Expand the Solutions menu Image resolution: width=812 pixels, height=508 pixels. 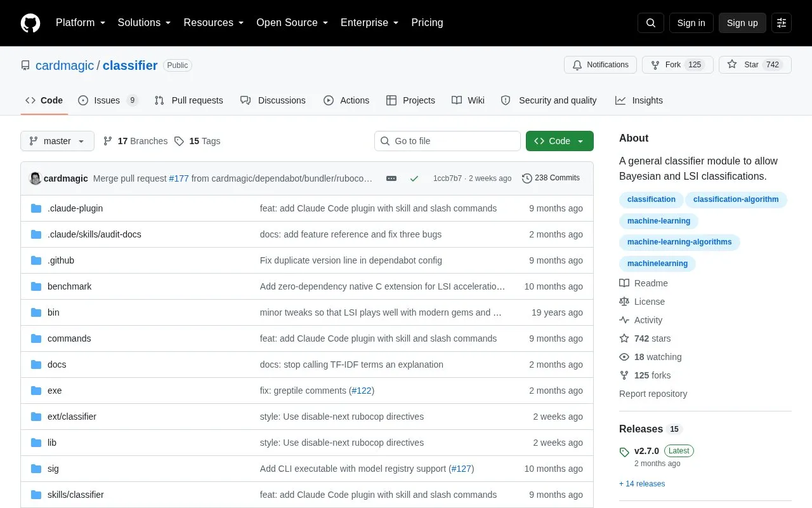(145, 23)
